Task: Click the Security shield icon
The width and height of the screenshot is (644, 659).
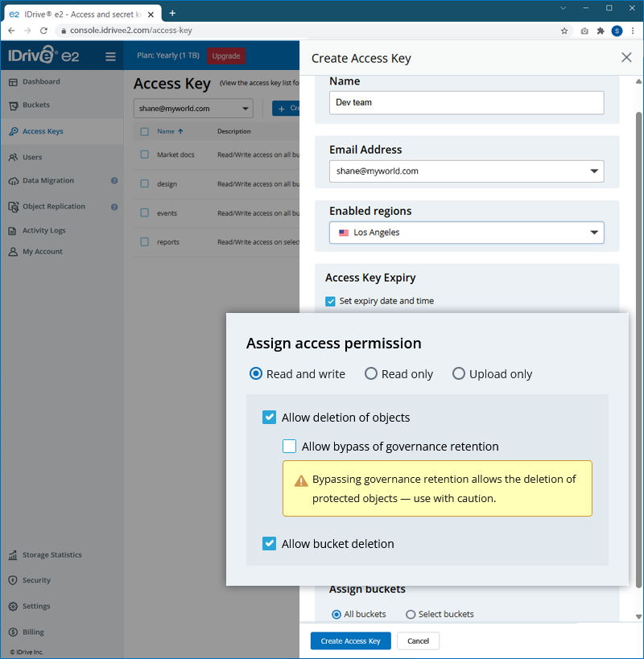Action: [x=13, y=580]
